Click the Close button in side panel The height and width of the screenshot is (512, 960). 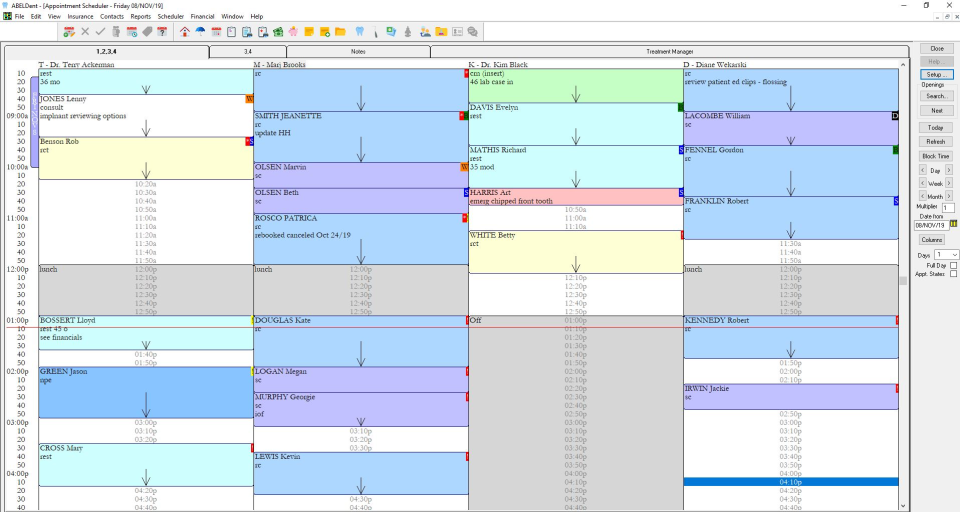pos(937,48)
